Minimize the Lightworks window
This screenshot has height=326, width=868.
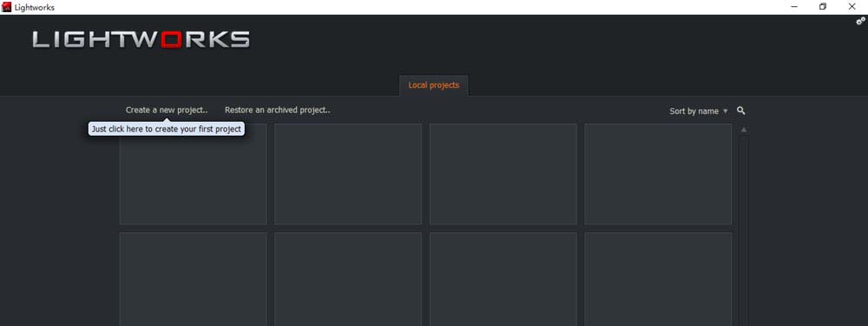click(794, 7)
